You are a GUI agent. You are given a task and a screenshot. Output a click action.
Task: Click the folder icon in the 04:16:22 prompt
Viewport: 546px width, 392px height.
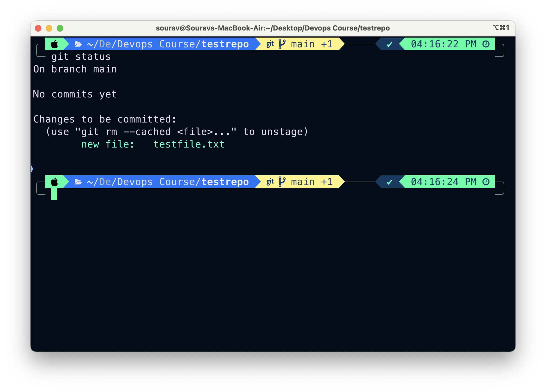click(78, 44)
